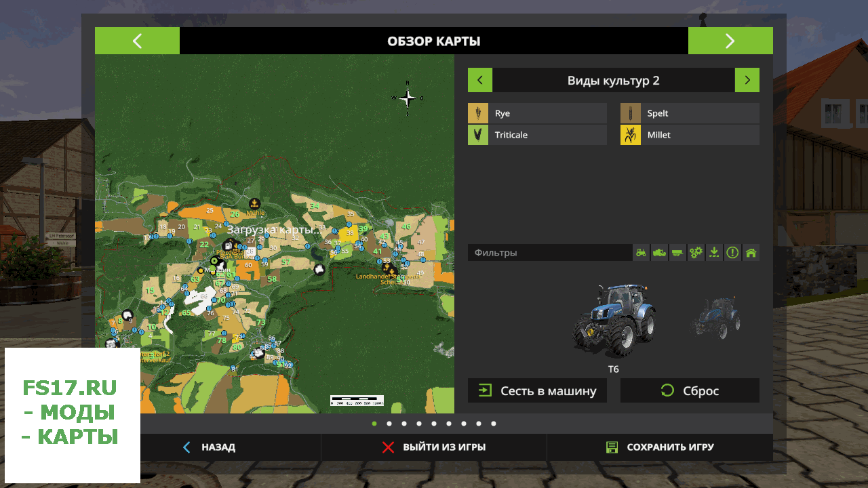Image resolution: width=868 pixels, height=488 pixels.
Task: Click the Виды культур 2 title
Action: [x=614, y=80]
